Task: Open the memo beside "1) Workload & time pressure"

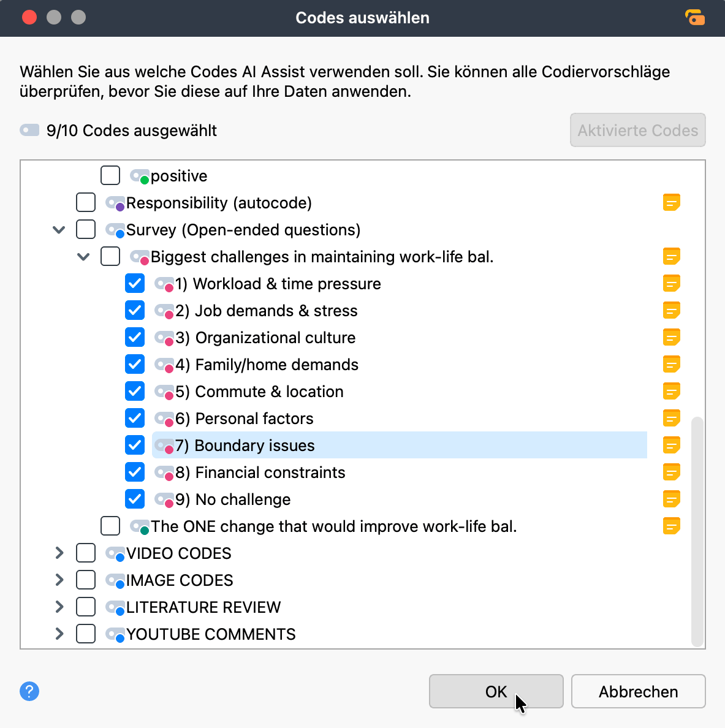Action: coord(672,283)
